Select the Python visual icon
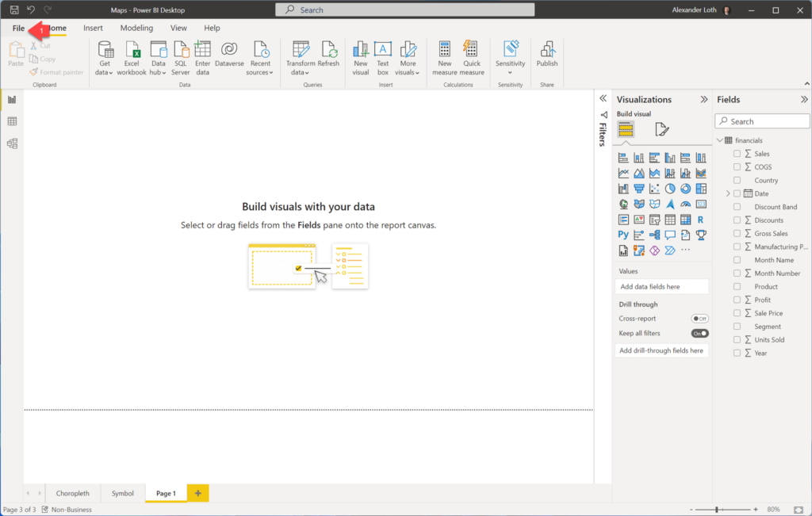This screenshot has height=516, width=812. pyautogui.click(x=623, y=235)
